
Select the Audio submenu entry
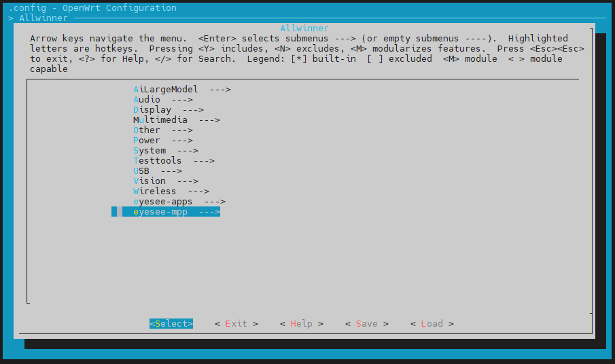162,100
